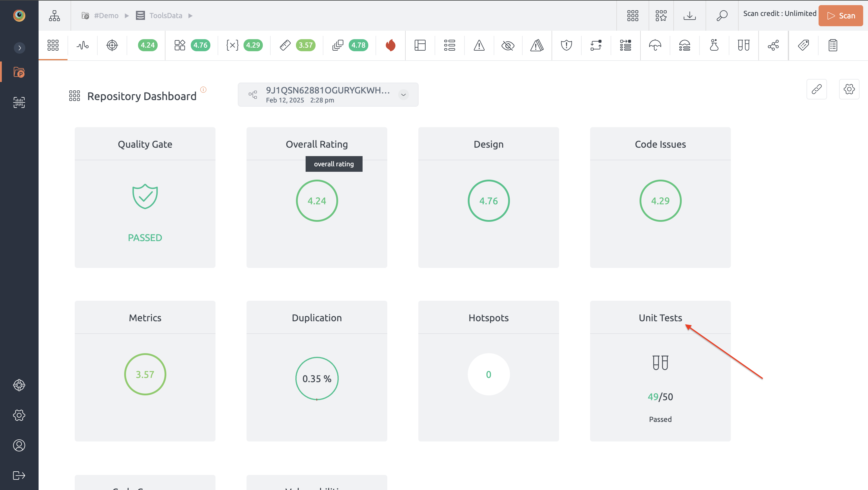Click the test tubes unit tests toolbar icon
This screenshot has width=868, height=490.
743,45
